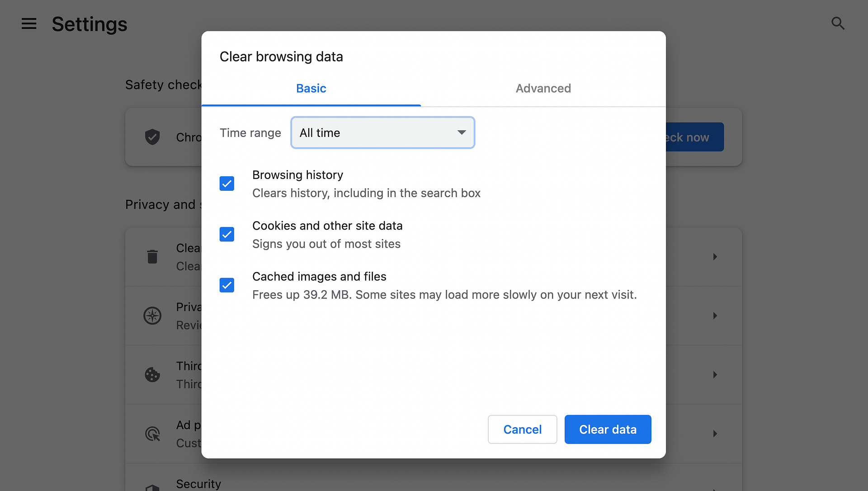The image size is (868, 491).
Task: Expand the Ad privacy row arrow
Action: coord(715,434)
